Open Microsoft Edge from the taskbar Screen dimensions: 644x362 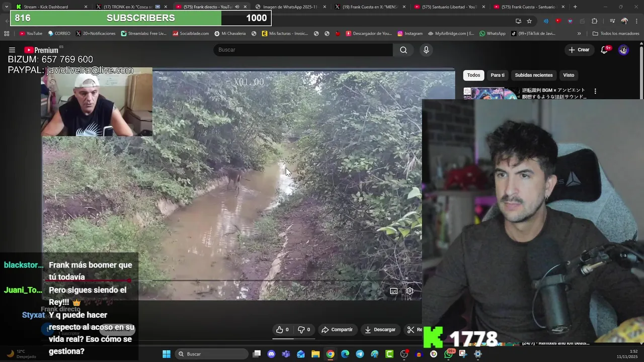point(345,354)
